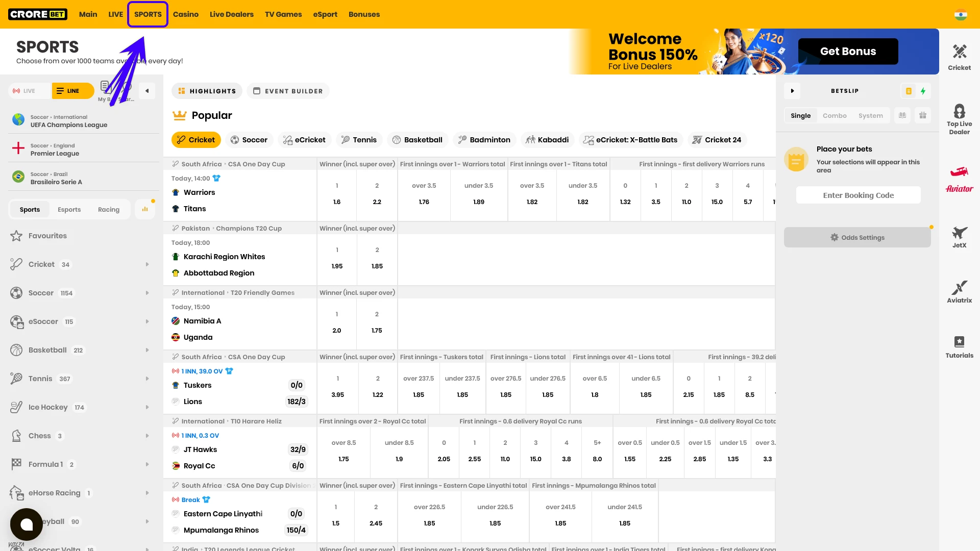Screen dimensions: 980x551
Task: Open the gift/bonus icon in the betslip panel
Action: tap(923, 115)
